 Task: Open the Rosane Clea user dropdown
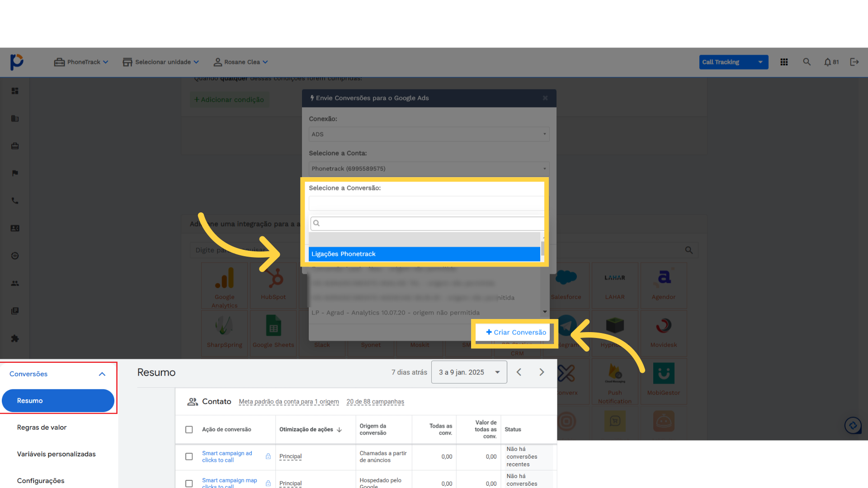click(x=241, y=62)
